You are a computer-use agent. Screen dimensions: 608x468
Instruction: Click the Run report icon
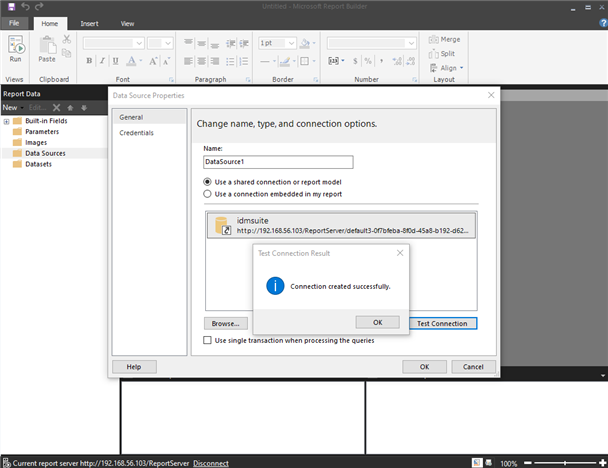click(x=16, y=47)
